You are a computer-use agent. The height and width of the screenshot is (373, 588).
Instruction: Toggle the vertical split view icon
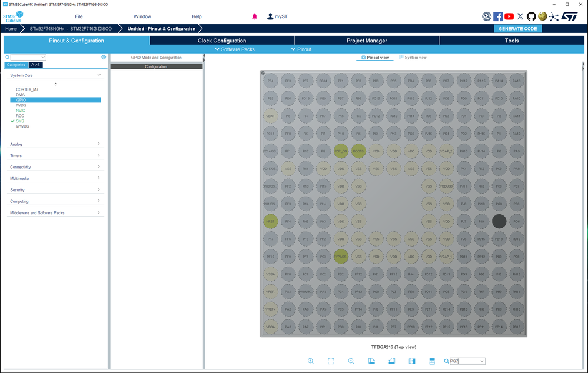[x=412, y=361]
